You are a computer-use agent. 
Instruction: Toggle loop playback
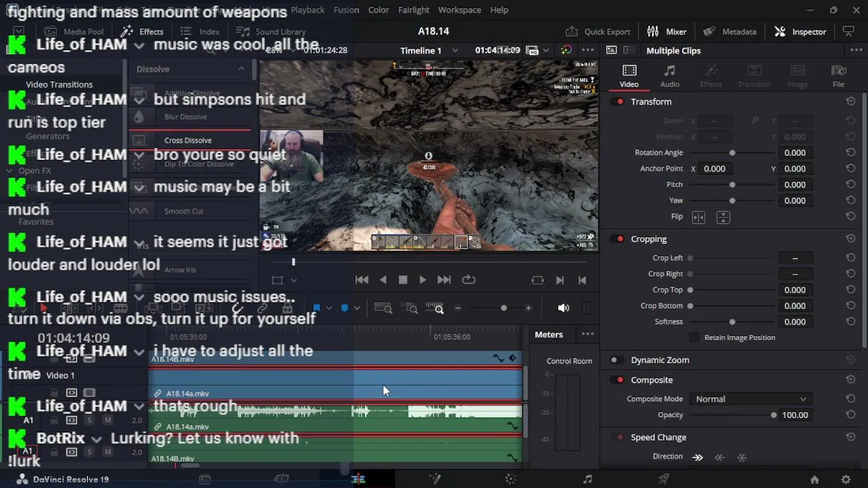coord(469,280)
